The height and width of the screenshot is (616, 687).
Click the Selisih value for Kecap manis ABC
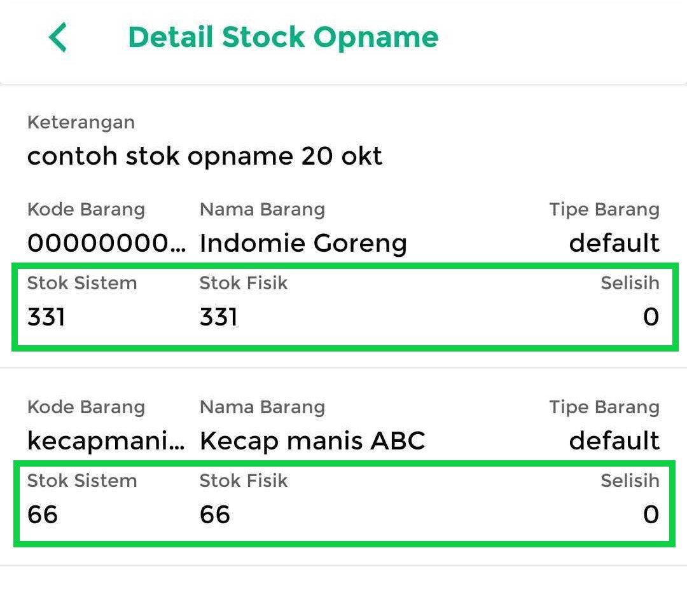coord(651,514)
